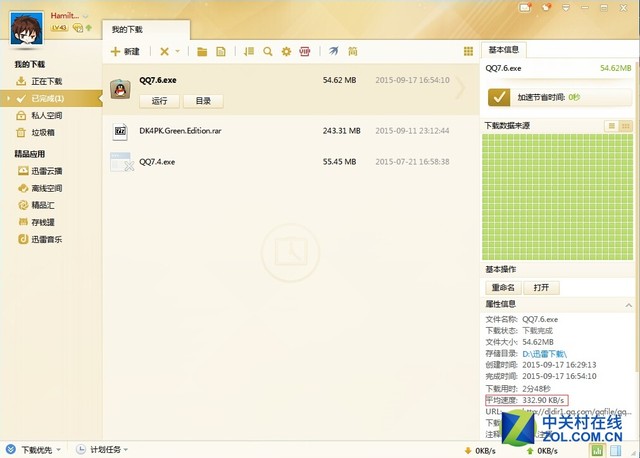640x458 pixels.
Task: Click the 运行 run button for QQ7.6.exe
Action: coord(159,101)
